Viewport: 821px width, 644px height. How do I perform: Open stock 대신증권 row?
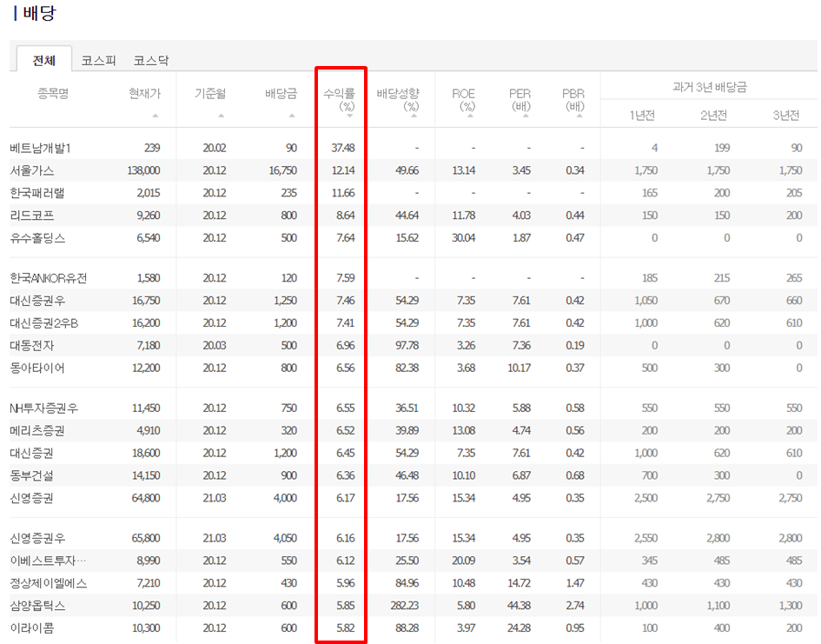tap(31, 453)
